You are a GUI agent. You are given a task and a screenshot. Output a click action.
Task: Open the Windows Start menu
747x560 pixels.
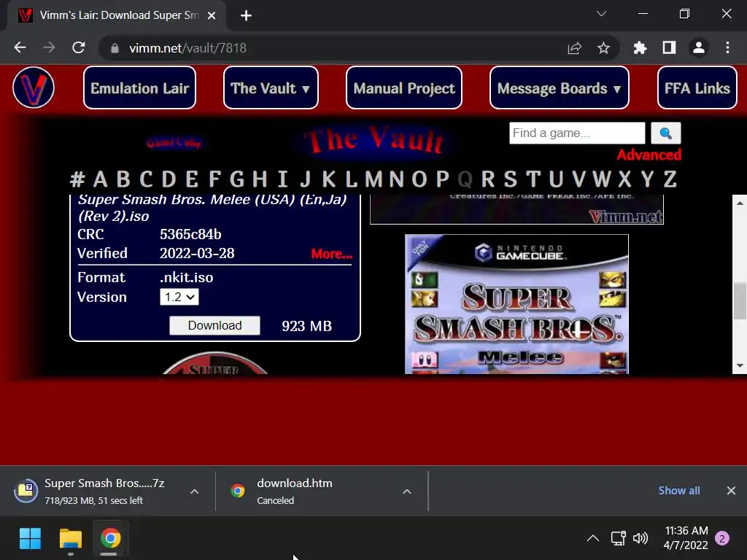(x=30, y=539)
